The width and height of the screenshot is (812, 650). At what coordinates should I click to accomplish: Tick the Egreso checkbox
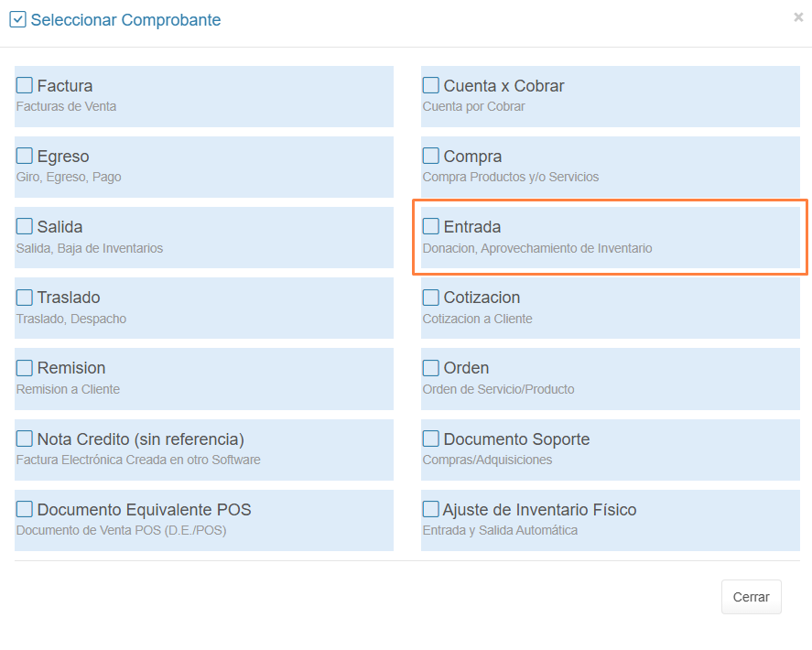tap(25, 156)
